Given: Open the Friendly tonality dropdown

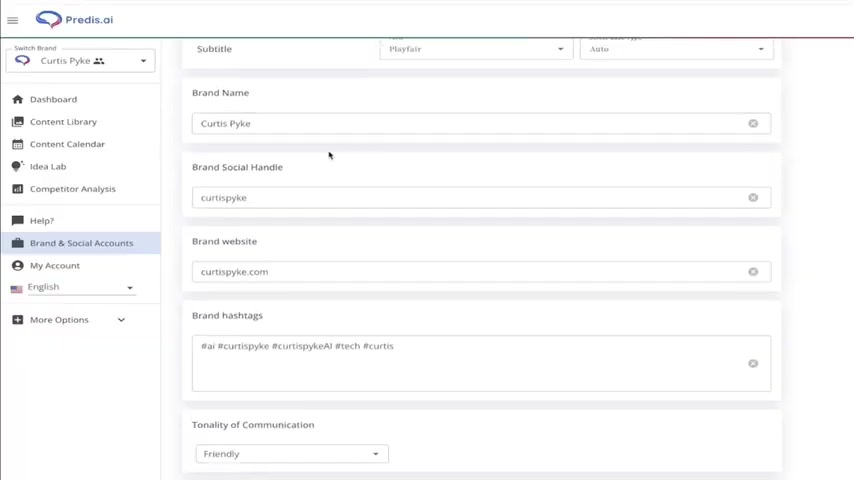Looking at the screenshot, I should [292, 454].
